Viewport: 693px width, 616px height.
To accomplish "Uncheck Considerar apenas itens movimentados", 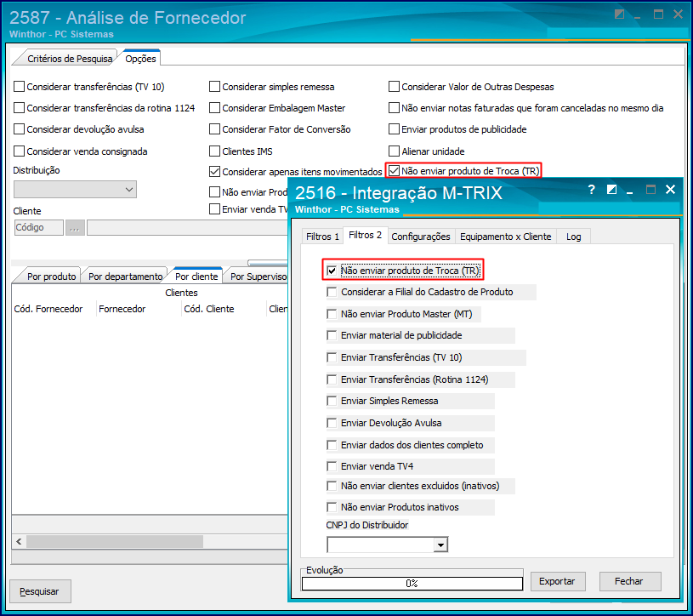I will coord(214,171).
